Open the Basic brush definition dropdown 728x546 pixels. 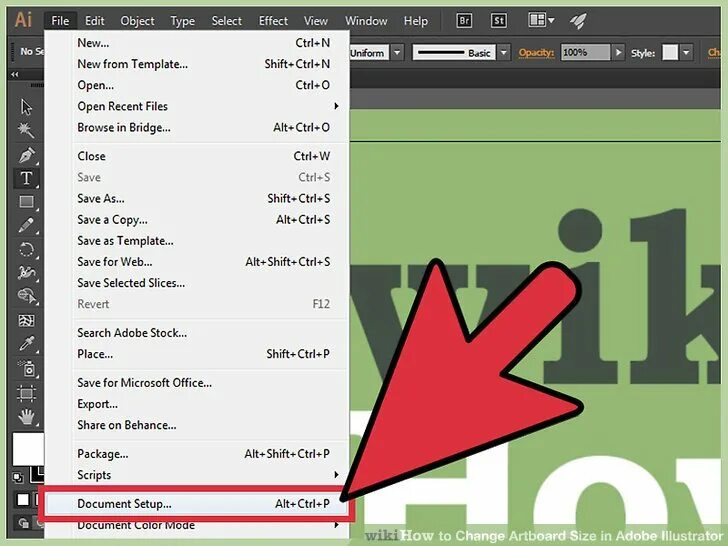click(x=504, y=52)
